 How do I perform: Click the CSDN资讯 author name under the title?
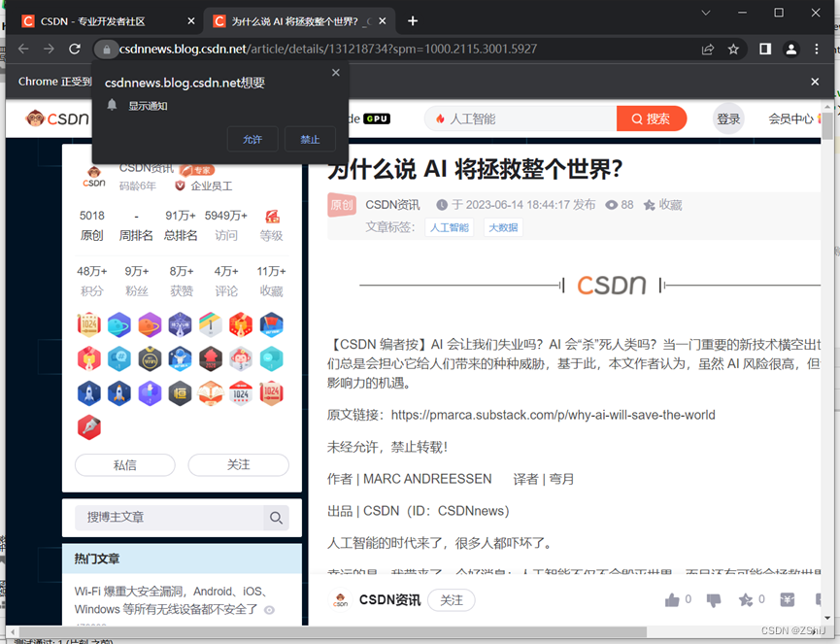point(392,205)
